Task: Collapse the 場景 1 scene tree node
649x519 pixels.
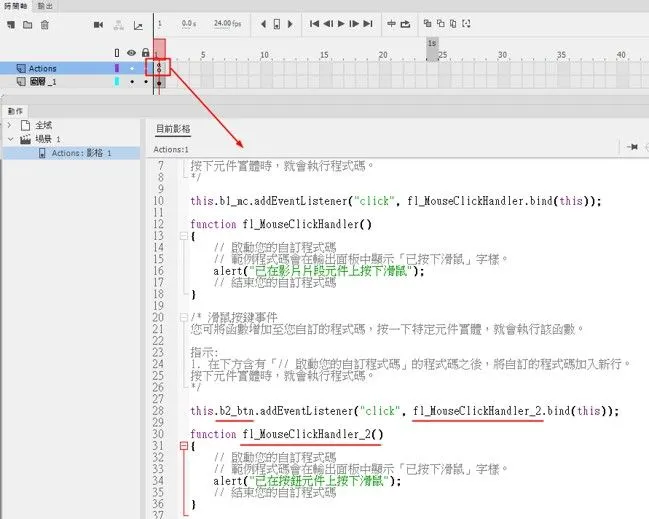Action: (11, 139)
